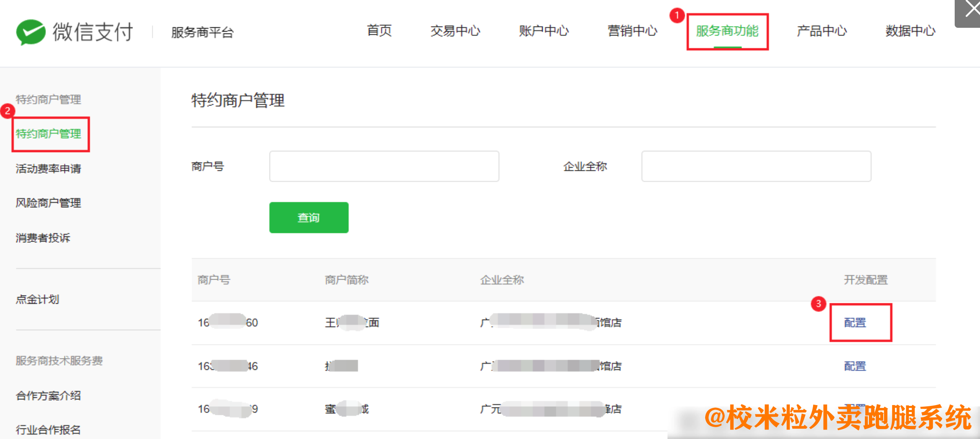Select 点金计划 in the sidebar

click(37, 299)
